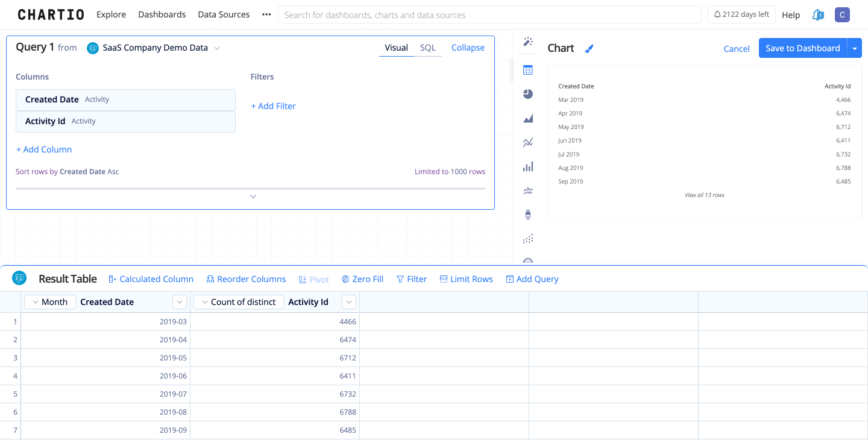Screen dimensions: 868x440
Task: Click Cancel in the chart panel
Action: tap(737, 49)
